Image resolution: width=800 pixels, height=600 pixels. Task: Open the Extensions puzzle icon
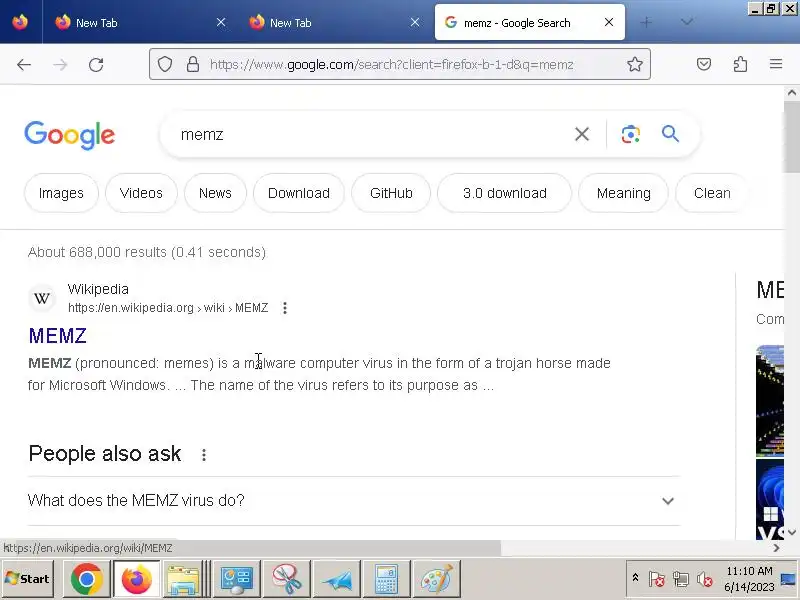[740, 64]
